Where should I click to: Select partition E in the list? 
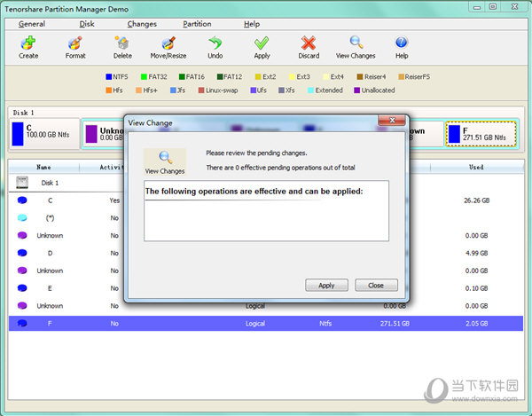pyautogui.click(x=50, y=288)
